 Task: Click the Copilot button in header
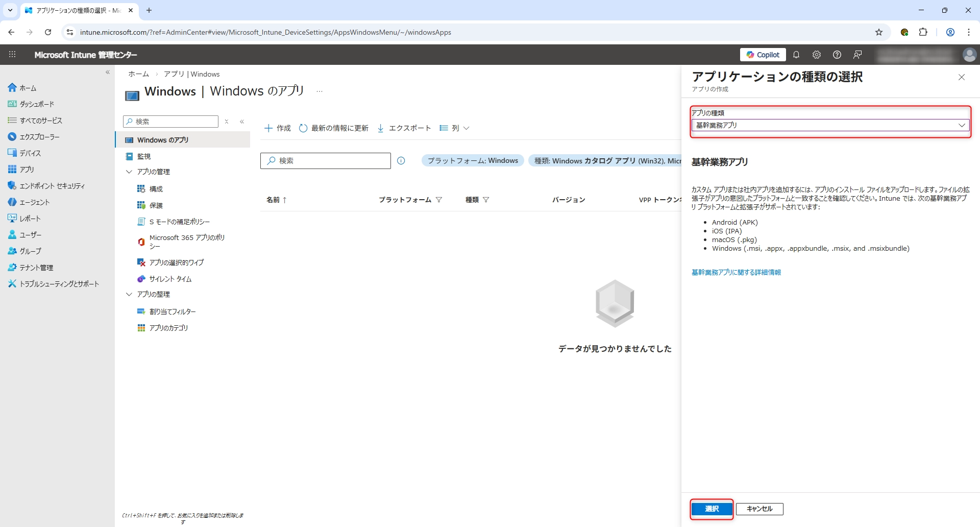tap(763, 55)
